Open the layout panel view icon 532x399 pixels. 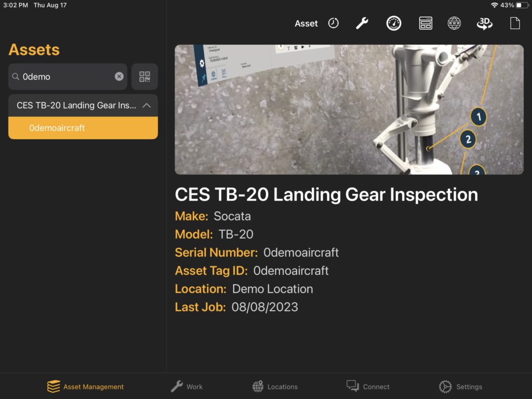coord(425,23)
